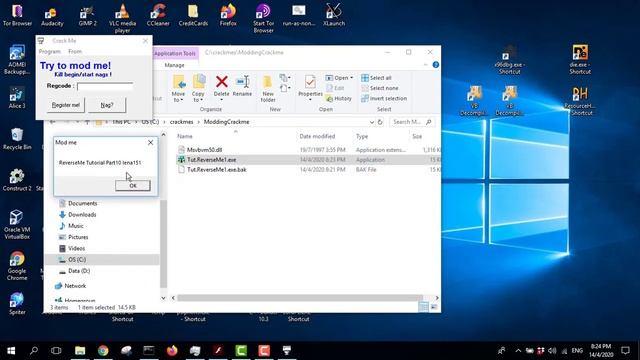
Task: Open the CCleaner desktop icon
Action: tap(158, 16)
